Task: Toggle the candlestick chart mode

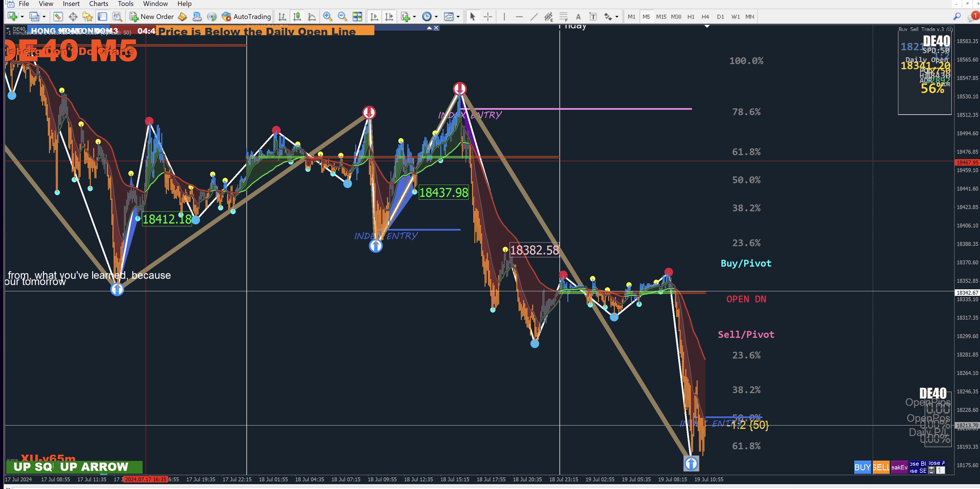Action: pos(297,17)
